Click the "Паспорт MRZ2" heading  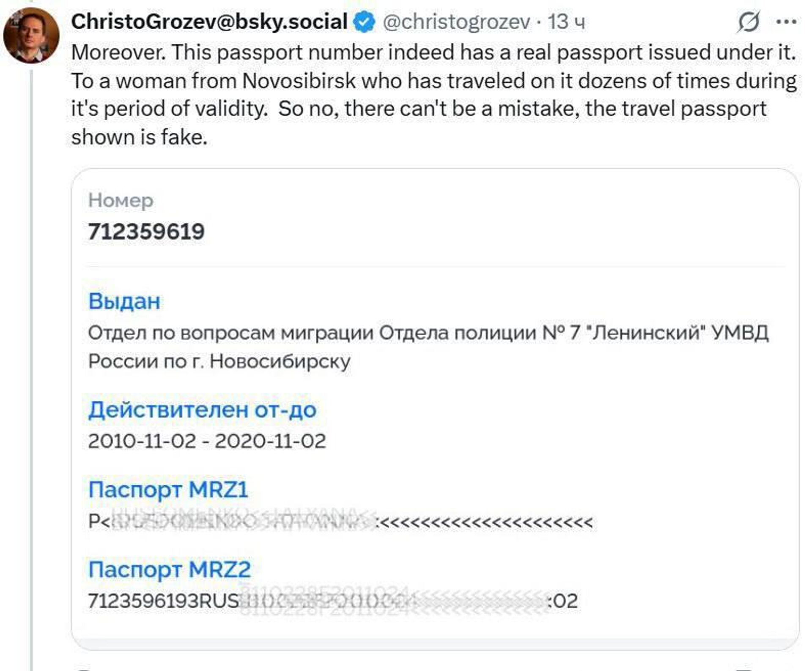(169, 569)
